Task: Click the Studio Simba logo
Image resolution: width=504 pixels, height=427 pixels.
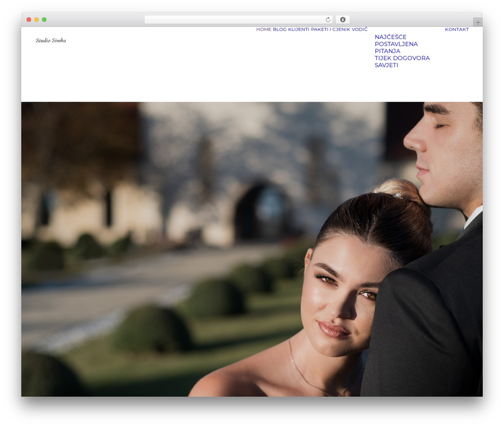Action: click(51, 40)
